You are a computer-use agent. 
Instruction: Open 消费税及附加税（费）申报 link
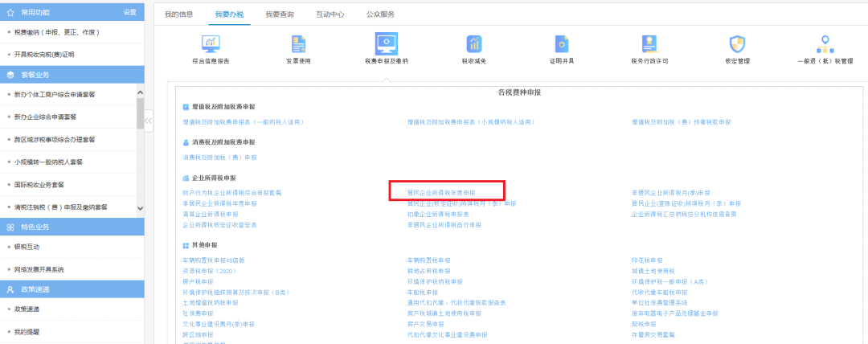click(219, 158)
